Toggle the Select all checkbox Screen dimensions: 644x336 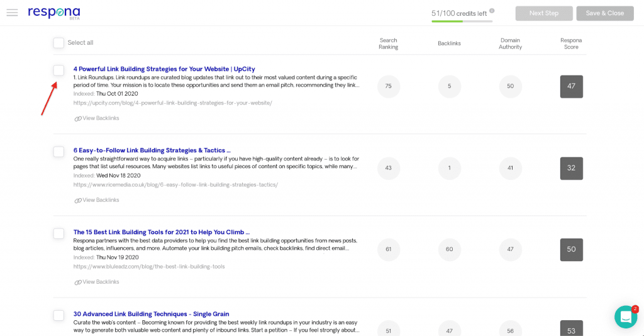[58, 43]
